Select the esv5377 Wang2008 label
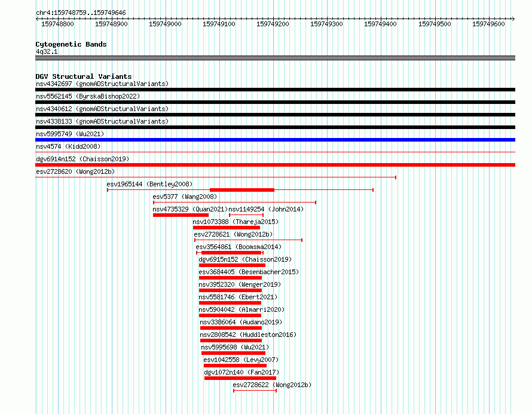Image resolution: width=532 pixels, height=414 pixels. pos(185,197)
